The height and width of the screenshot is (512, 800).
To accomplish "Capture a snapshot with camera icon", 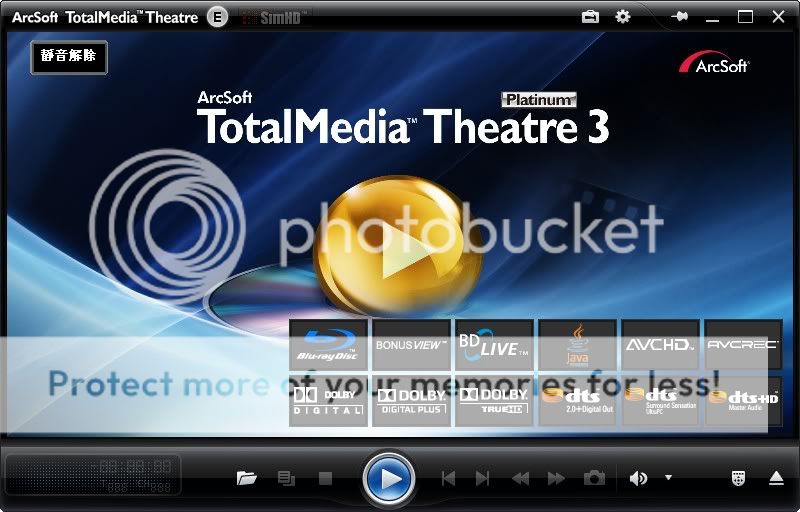I will [594, 478].
